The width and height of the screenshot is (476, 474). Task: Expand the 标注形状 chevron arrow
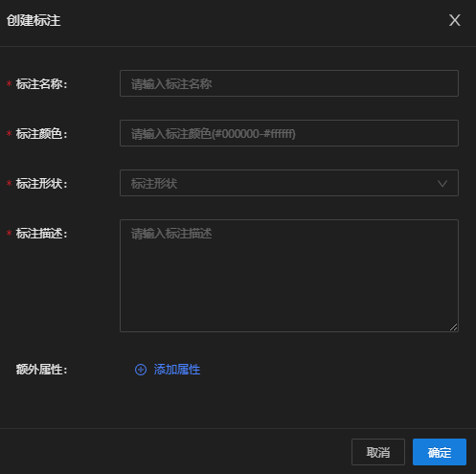click(x=442, y=184)
